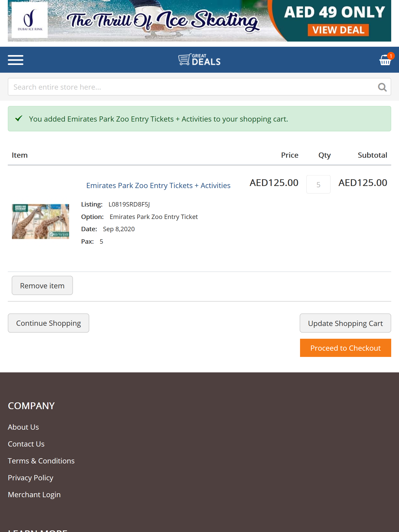Focus the store search field
The image size is (399, 532).
click(199, 87)
